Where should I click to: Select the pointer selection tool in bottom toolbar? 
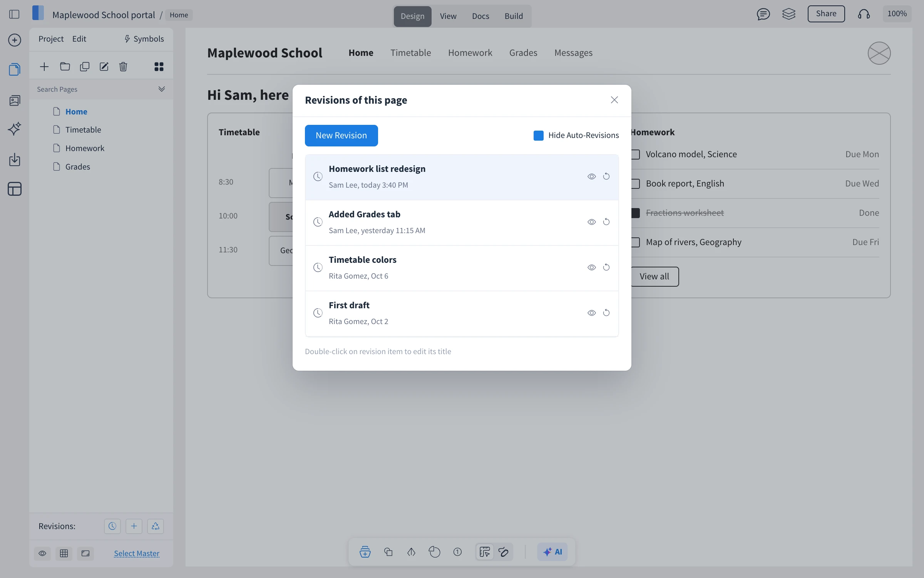coord(485,552)
